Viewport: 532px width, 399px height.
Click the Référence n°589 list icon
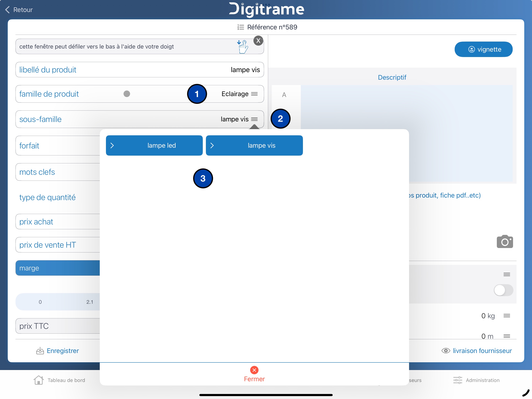pyautogui.click(x=240, y=27)
